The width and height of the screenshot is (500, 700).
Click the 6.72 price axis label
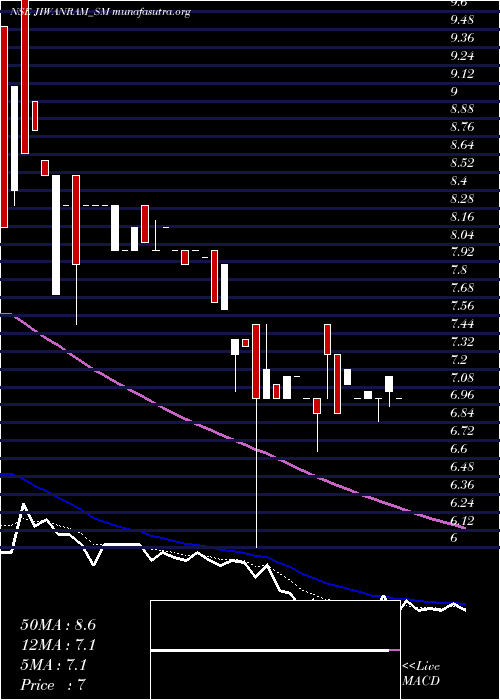pyautogui.click(x=462, y=431)
